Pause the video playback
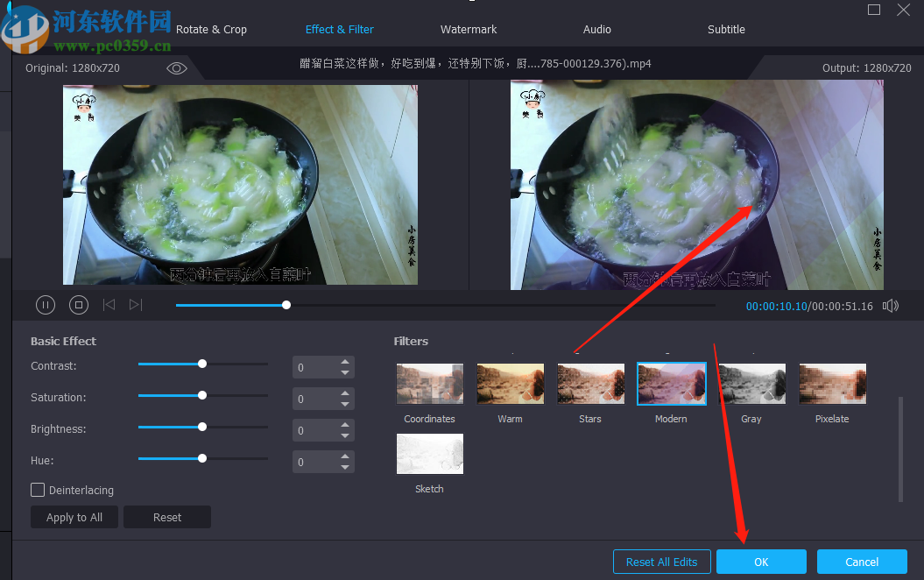Viewport: 924px width, 580px height. point(45,304)
